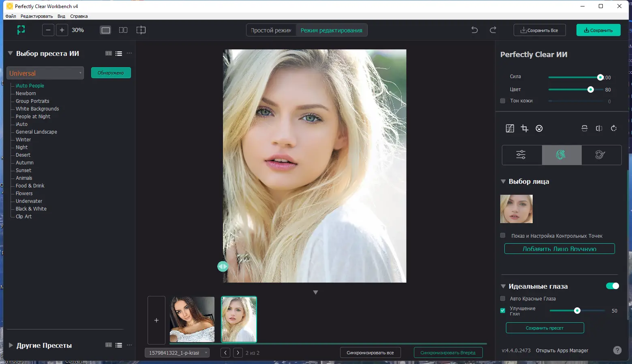Switch AI presets to thumbnail view

coord(109,53)
